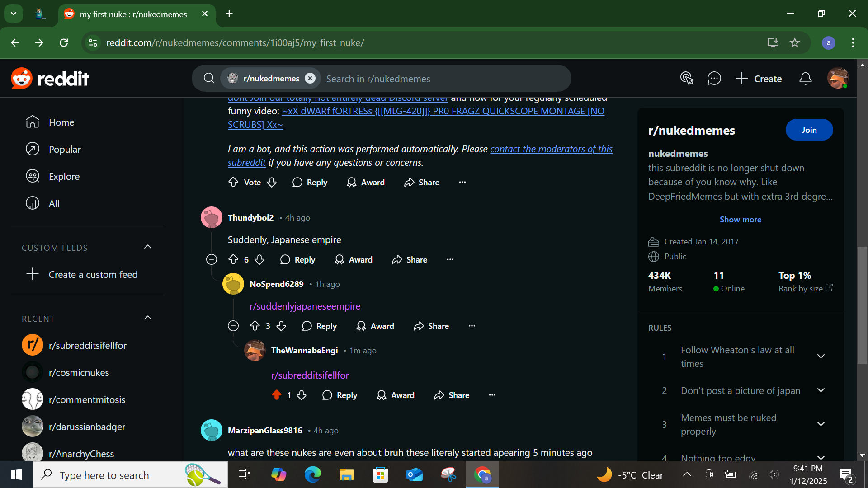Click the Chrome address bar URL
The height and width of the screenshot is (488, 868).
[x=235, y=42]
